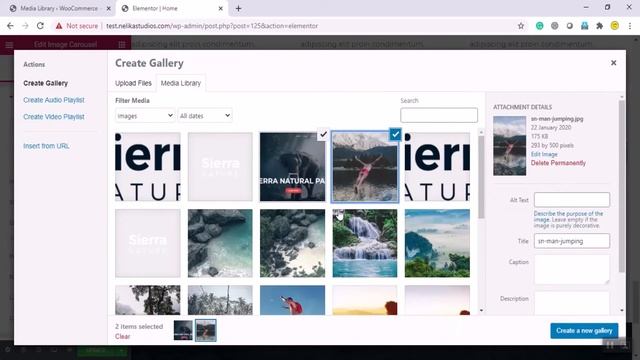Click the Description text area
Viewport: 640px width, 360px height.
[571, 303]
